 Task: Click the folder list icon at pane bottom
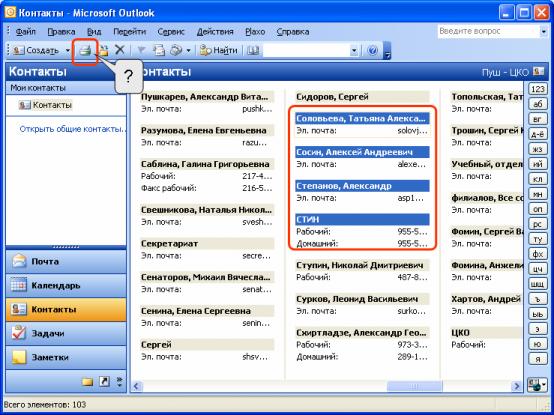tap(87, 381)
